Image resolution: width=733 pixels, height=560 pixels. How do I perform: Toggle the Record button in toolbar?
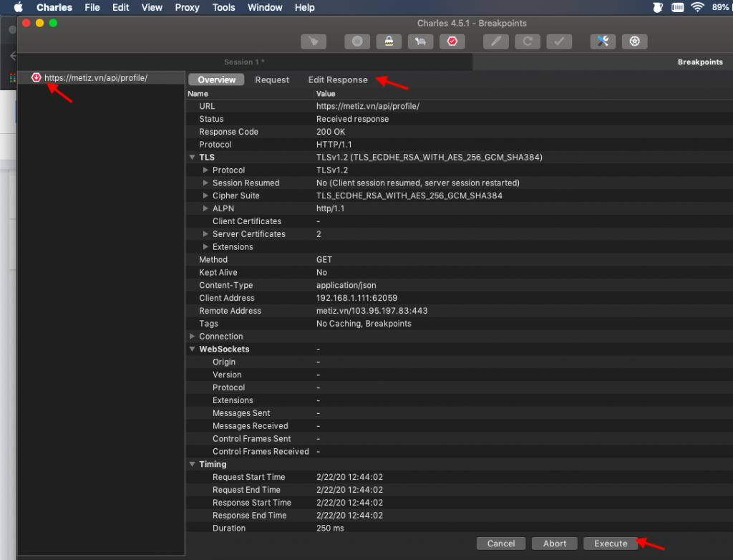point(357,42)
